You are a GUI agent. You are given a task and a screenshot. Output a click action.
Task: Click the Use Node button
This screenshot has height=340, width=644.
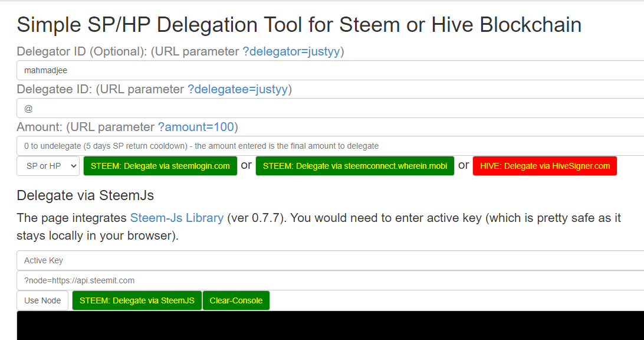point(42,300)
